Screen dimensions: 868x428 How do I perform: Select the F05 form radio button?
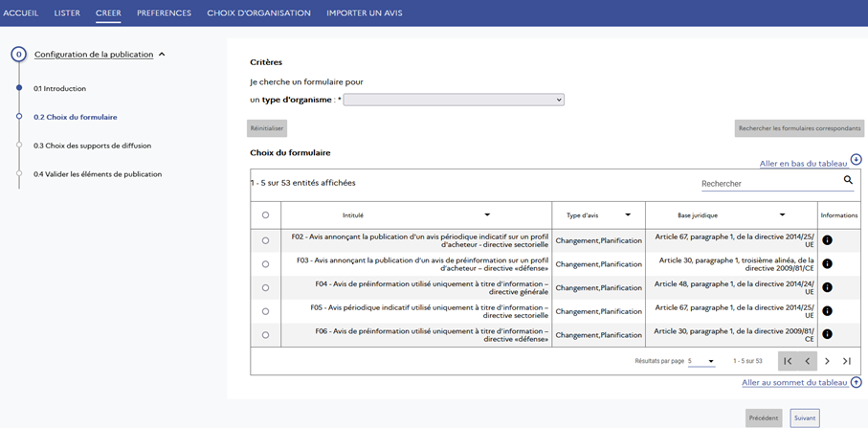(x=265, y=311)
